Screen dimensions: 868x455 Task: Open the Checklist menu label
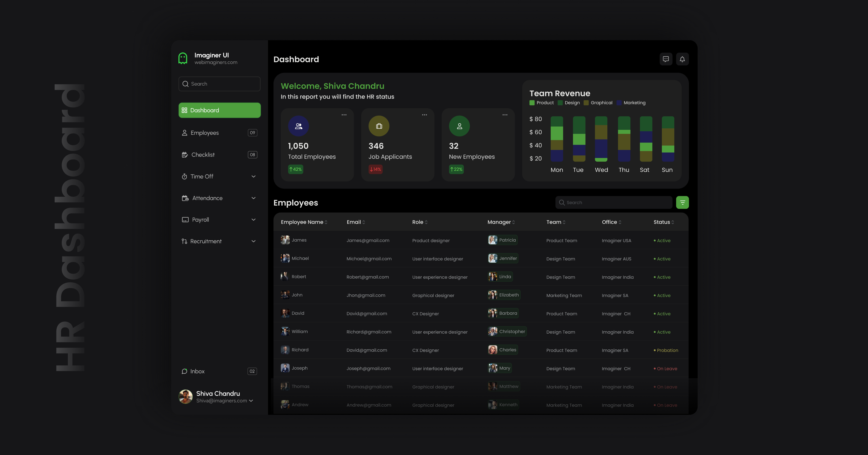click(203, 155)
